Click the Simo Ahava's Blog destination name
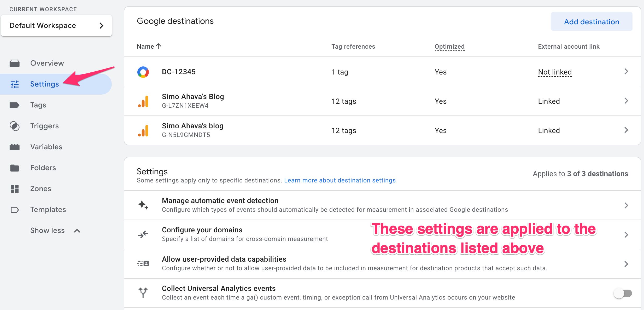The image size is (644, 310). (193, 97)
